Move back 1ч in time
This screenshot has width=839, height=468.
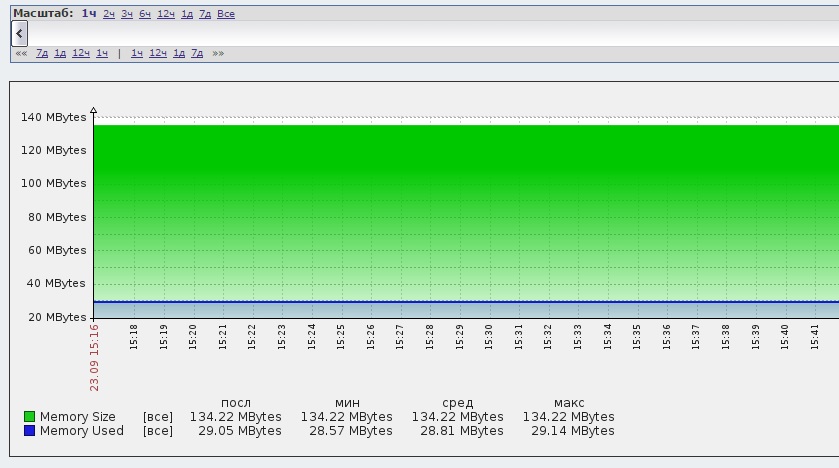click(x=102, y=53)
